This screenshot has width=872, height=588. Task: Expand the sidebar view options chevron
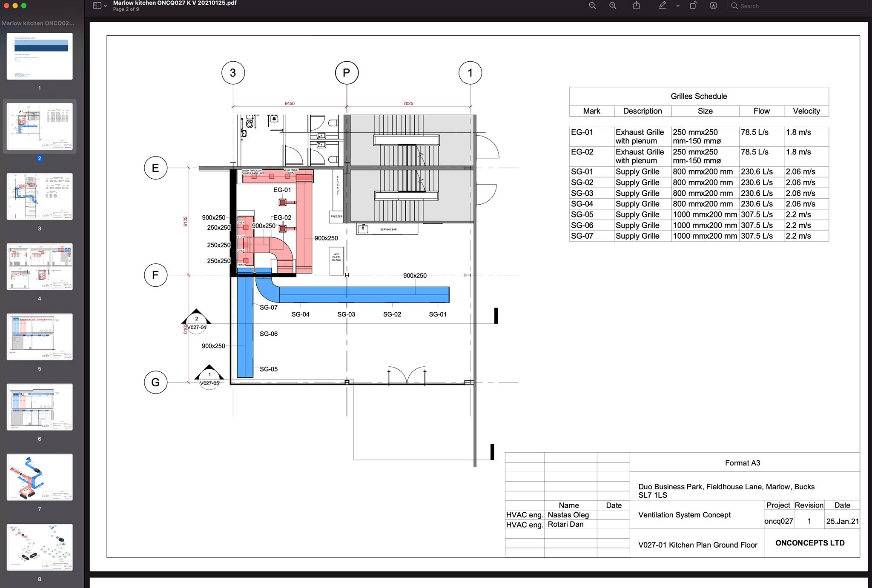[x=106, y=6]
